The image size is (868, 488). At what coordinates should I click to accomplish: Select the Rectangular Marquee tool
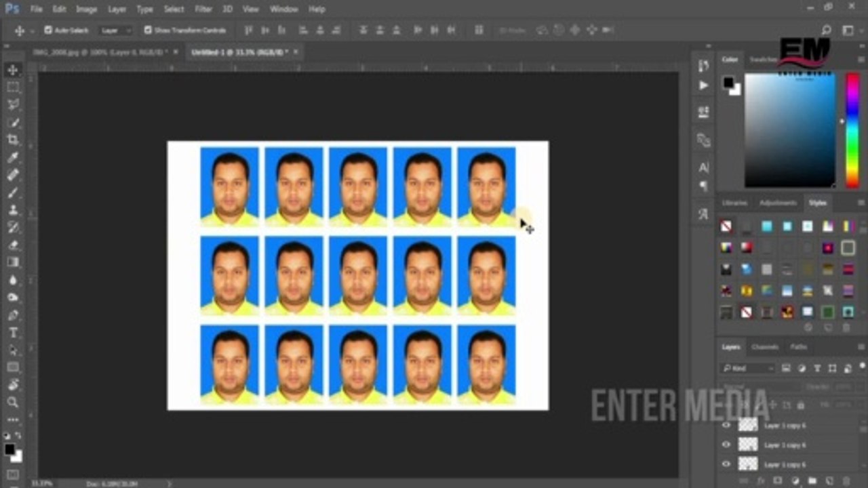click(x=13, y=87)
